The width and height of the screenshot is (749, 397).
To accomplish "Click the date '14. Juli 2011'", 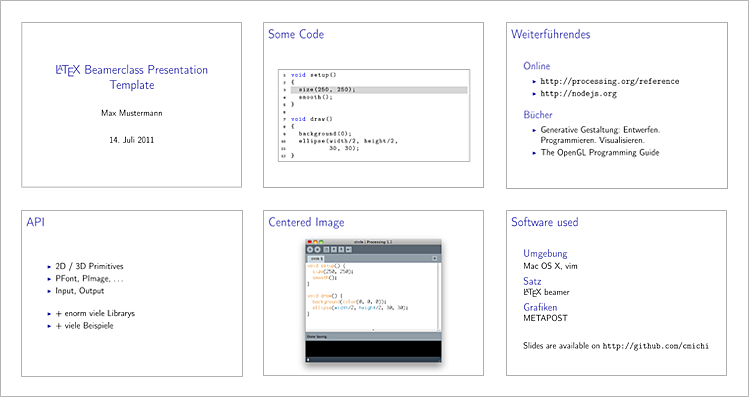I will click(131, 140).
